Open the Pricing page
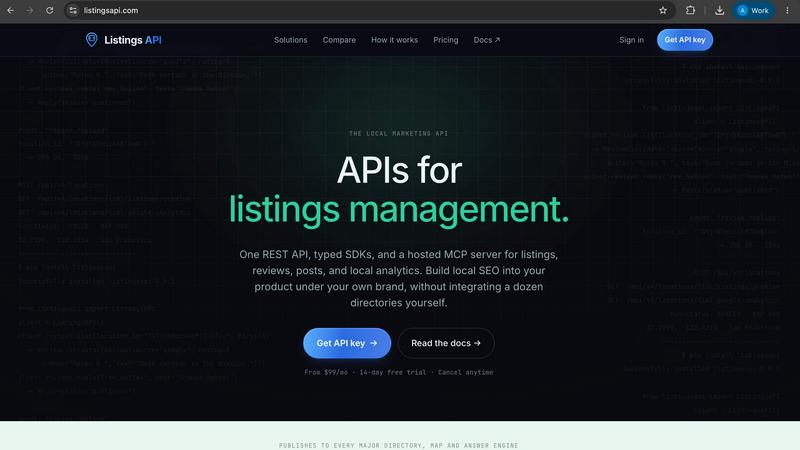Image resolution: width=800 pixels, height=450 pixels. coord(445,40)
